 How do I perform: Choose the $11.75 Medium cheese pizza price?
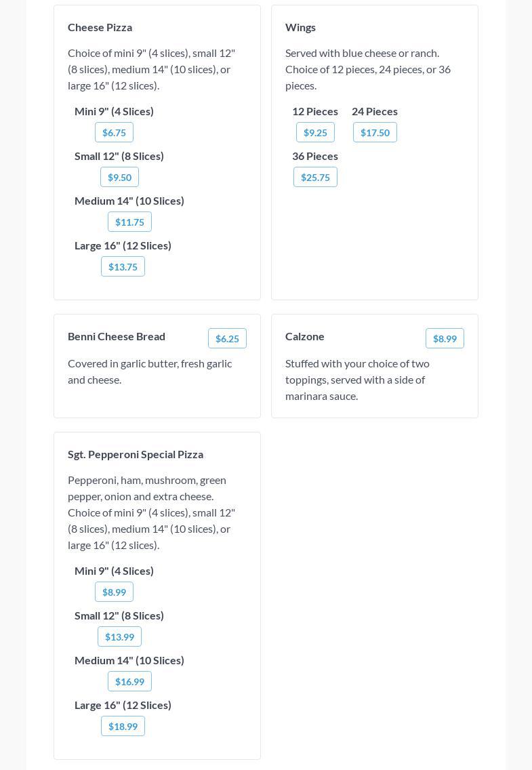(129, 222)
